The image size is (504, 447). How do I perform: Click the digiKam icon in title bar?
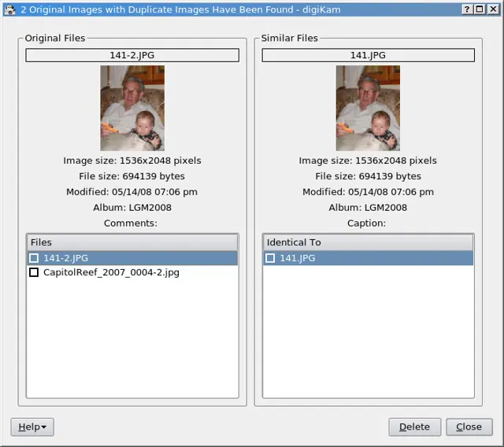(10, 9)
